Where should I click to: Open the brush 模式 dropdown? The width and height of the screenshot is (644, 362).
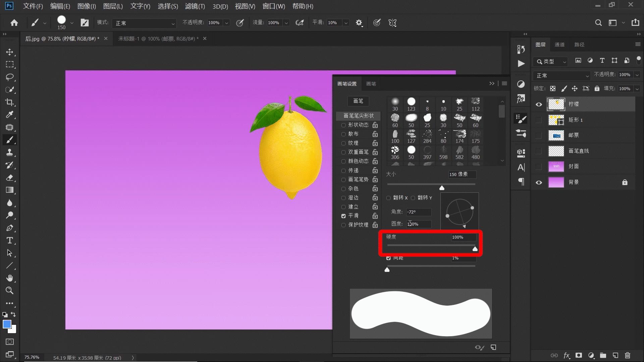point(144,23)
